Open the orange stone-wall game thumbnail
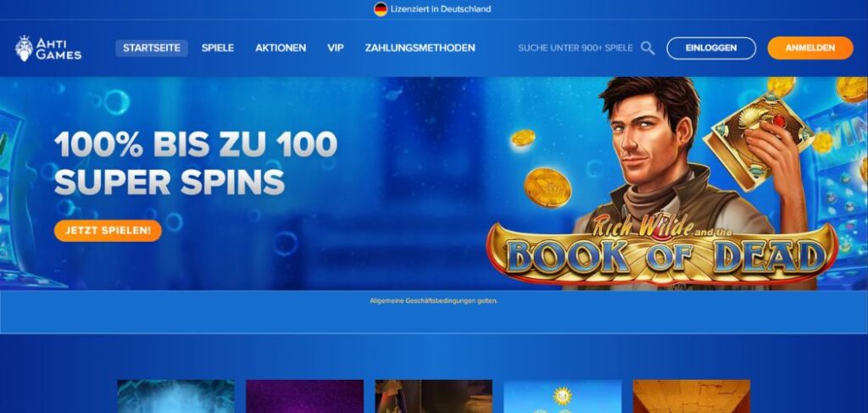 pyautogui.click(x=692, y=396)
